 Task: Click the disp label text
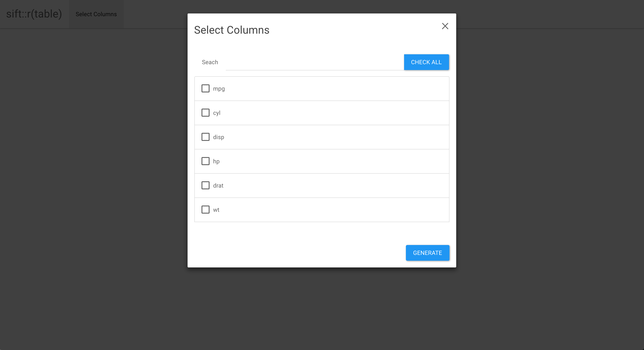[219, 137]
